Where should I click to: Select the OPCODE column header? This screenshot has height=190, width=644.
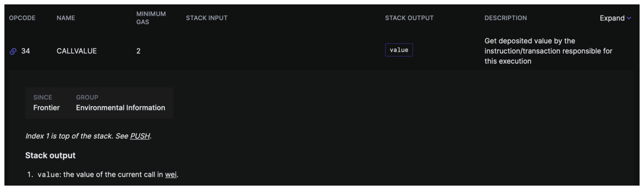[x=22, y=18]
